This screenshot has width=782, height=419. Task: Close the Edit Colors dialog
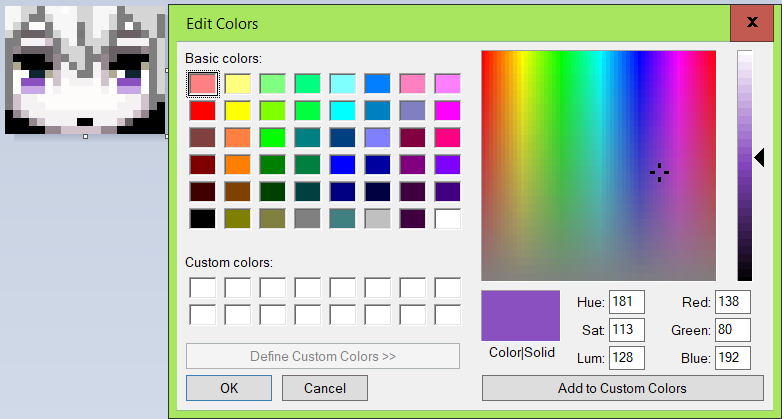click(x=751, y=23)
